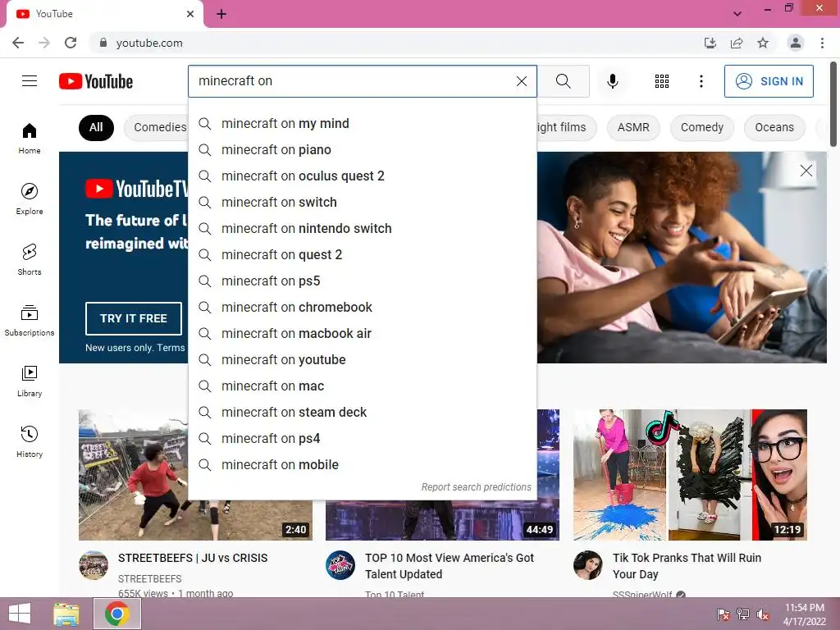The width and height of the screenshot is (840, 630).
Task: Select suggestion minecraft on steam deck
Action: (362, 412)
